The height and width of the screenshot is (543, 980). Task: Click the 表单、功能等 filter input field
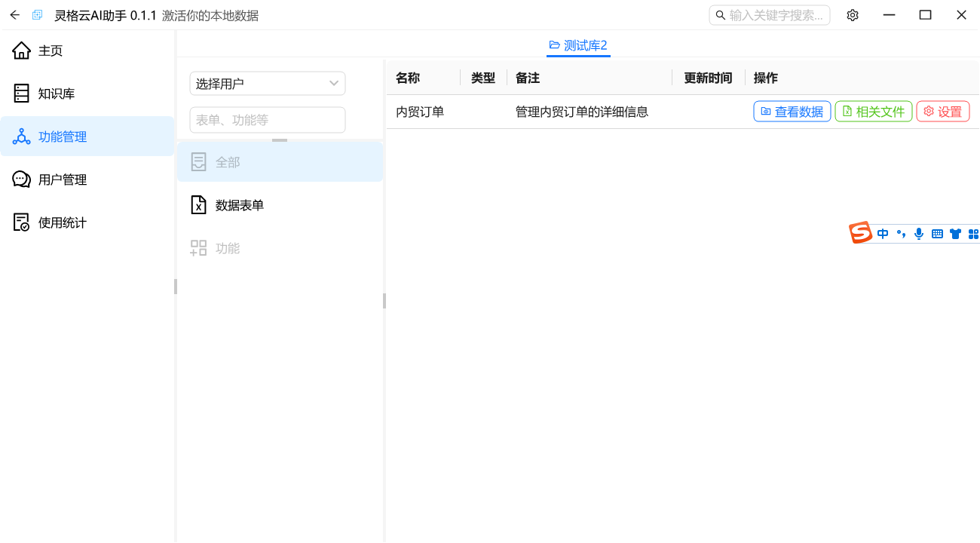click(x=267, y=120)
